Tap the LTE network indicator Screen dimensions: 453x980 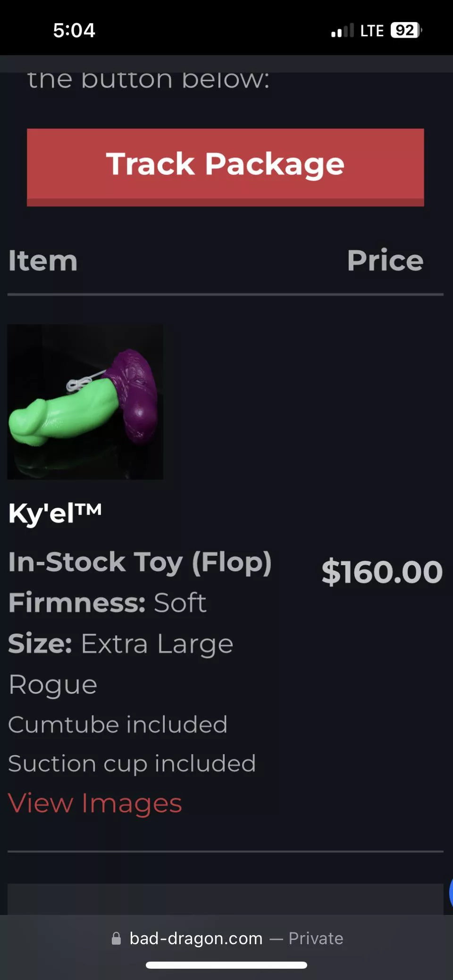point(371,30)
